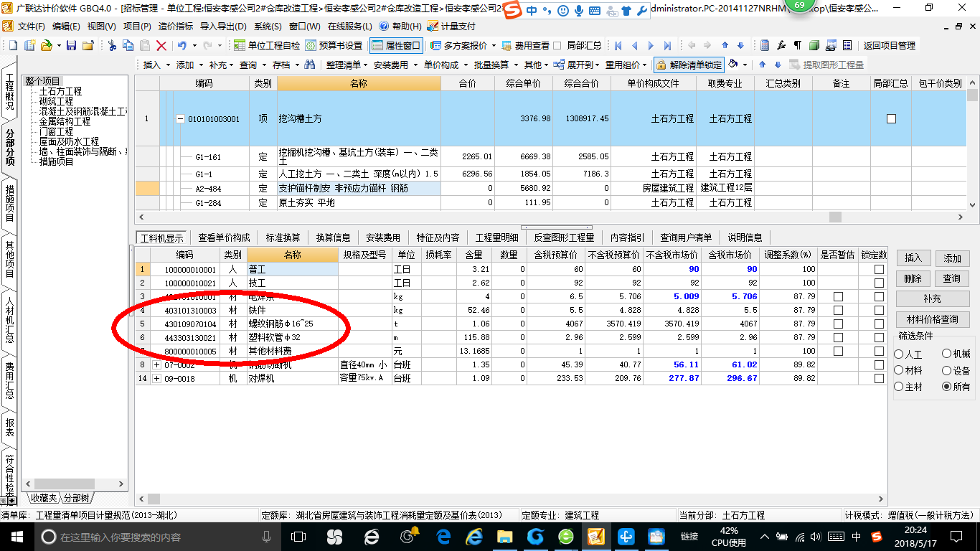Click the paragraph mark icon
Viewport: 980px width, 551px height.
[x=798, y=45]
